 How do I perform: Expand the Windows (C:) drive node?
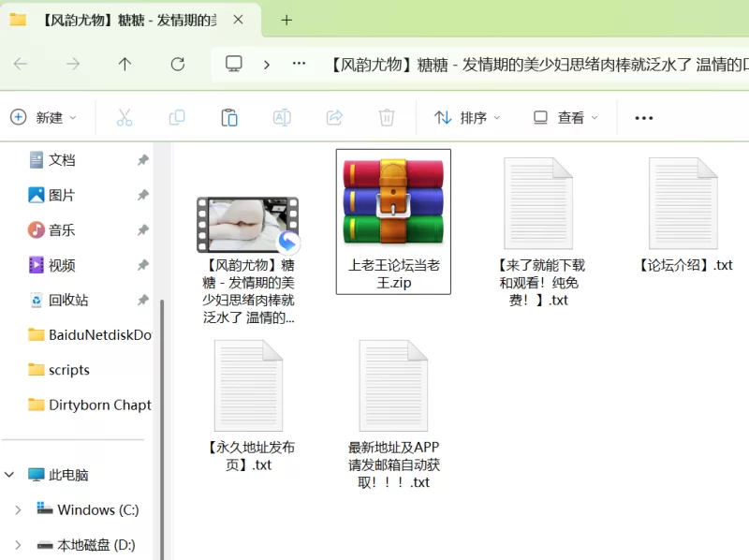pos(18,510)
